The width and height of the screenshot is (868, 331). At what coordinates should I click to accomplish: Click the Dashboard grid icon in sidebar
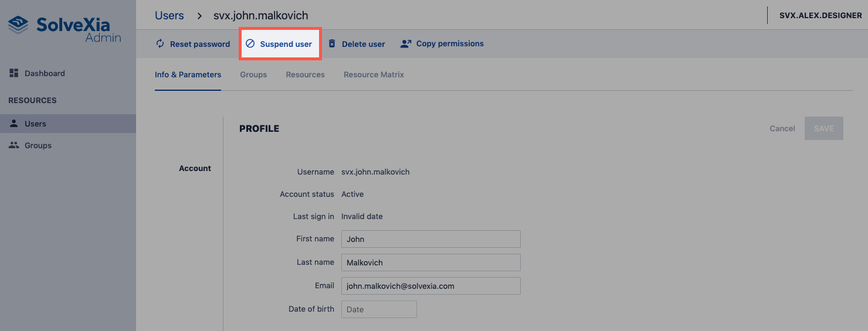(x=14, y=73)
